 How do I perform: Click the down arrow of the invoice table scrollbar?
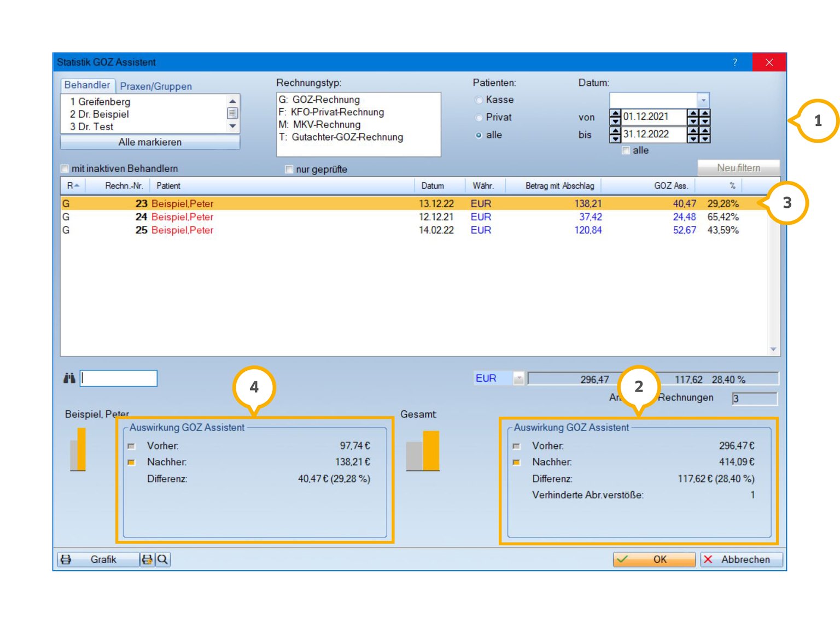(773, 349)
